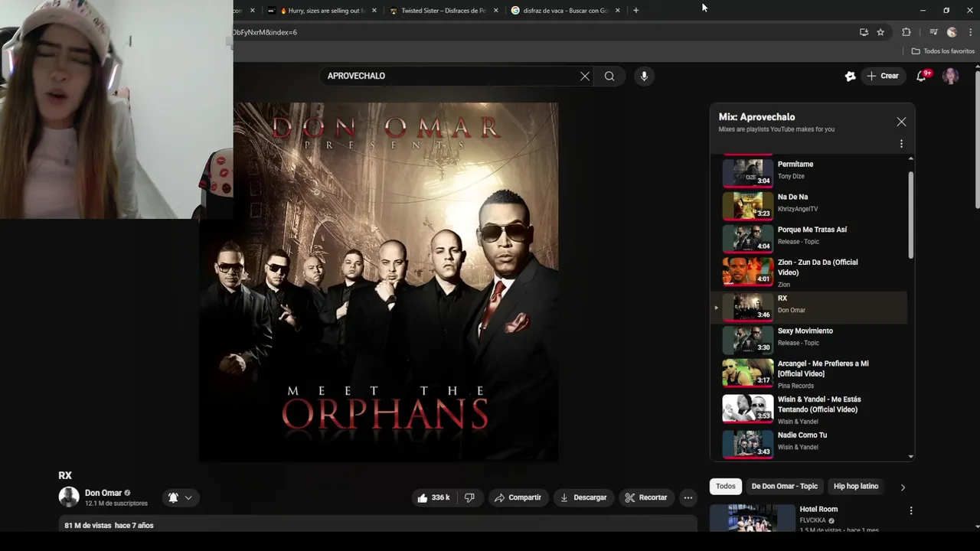Select the De Don Omar - Topic chip
Image resolution: width=980 pixels, height=551 pixels.
pyautogui.click(x=785, y=486)
